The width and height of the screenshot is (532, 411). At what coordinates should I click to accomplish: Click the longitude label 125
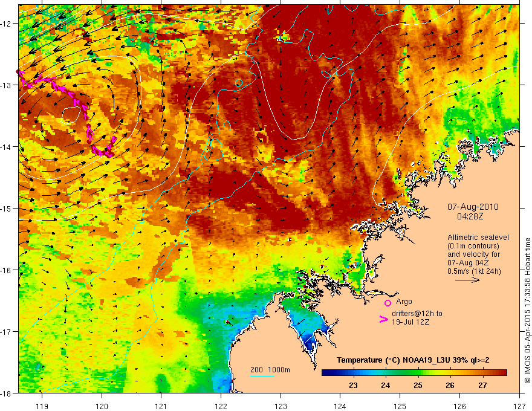[400, 406]
